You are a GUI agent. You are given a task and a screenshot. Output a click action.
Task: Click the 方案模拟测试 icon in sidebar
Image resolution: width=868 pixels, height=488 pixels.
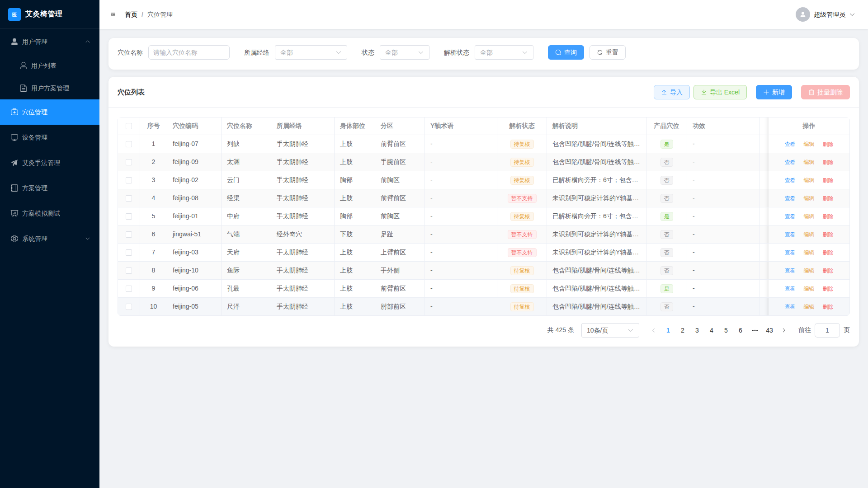pos(14,213)
